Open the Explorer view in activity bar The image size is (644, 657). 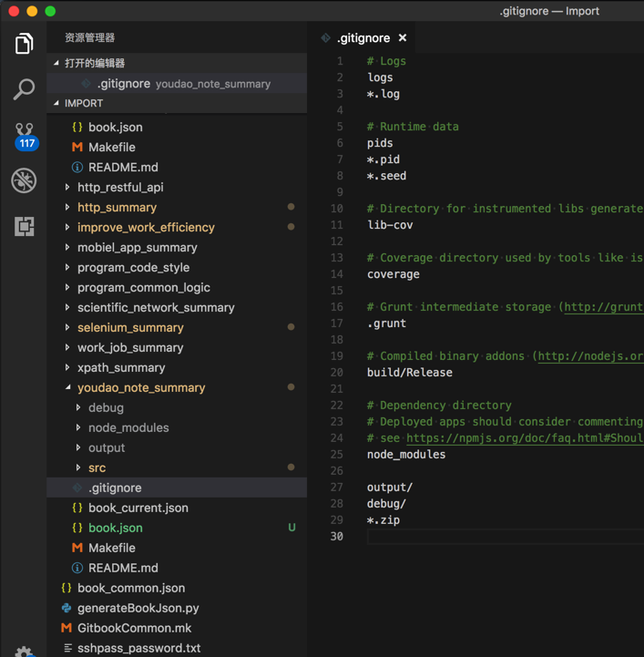[x=24, y=44]
